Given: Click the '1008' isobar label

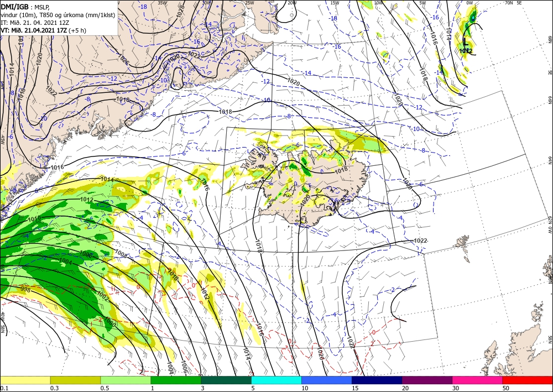Looking at the screenshot, I should point(121,253).
